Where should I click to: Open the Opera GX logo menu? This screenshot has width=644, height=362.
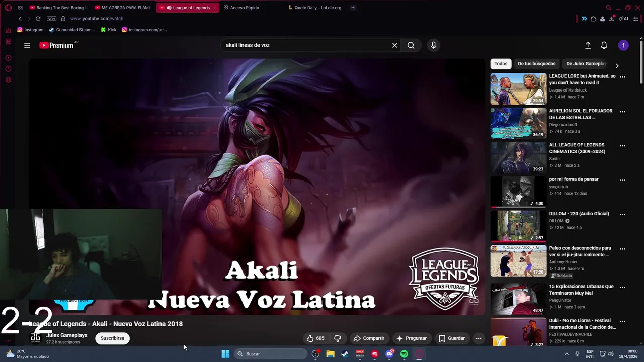[8, 8]
